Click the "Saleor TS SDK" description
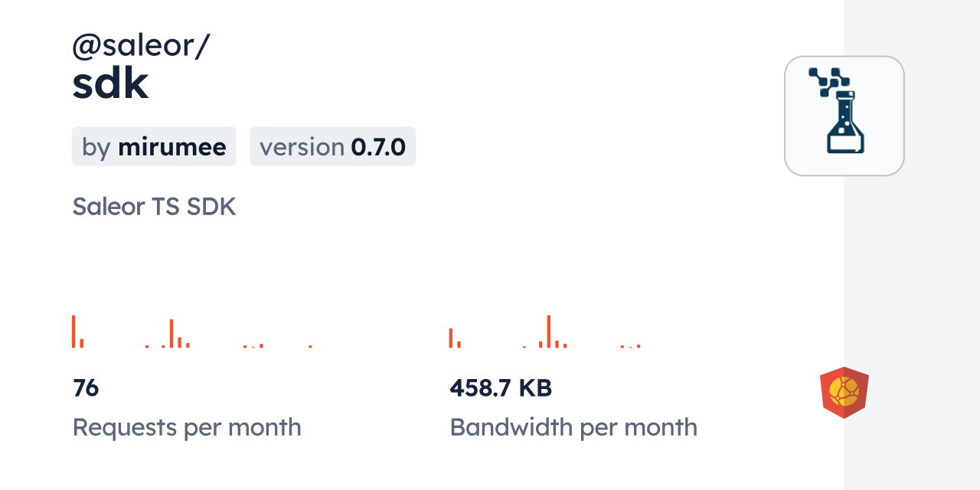Viewport: 980px width, 490px height. tap(154, 206)
